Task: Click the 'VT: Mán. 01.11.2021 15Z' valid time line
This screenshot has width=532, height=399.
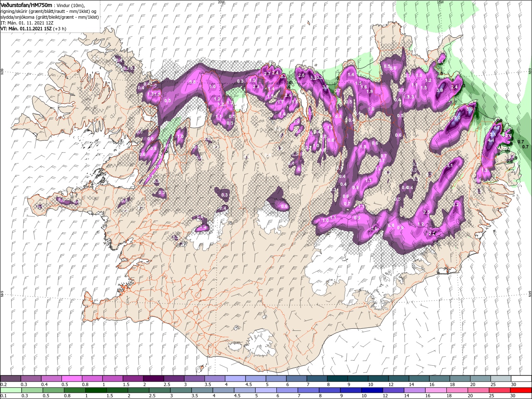Action: (26, 29)
